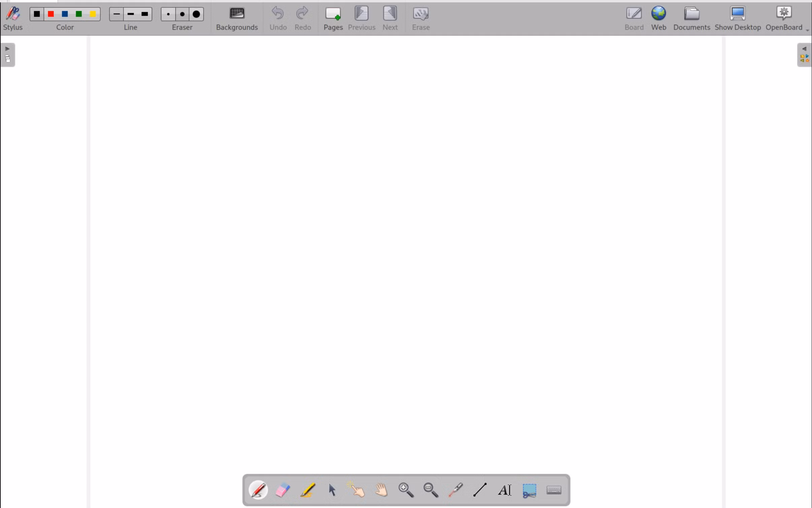Toggle the Stylus toolbar button
Viewport: 812px width, 508px height.
13,19
